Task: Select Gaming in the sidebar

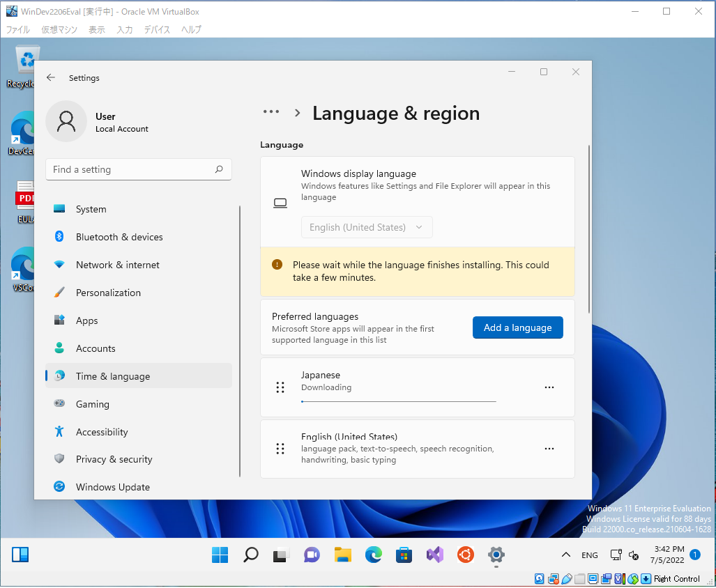Action: click(139, 403)
